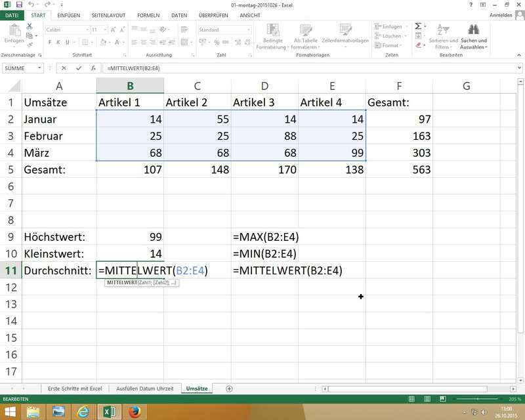525x420 pixels.
Task: Expand the formula bar with the chevron
Action: click(518, 68)
